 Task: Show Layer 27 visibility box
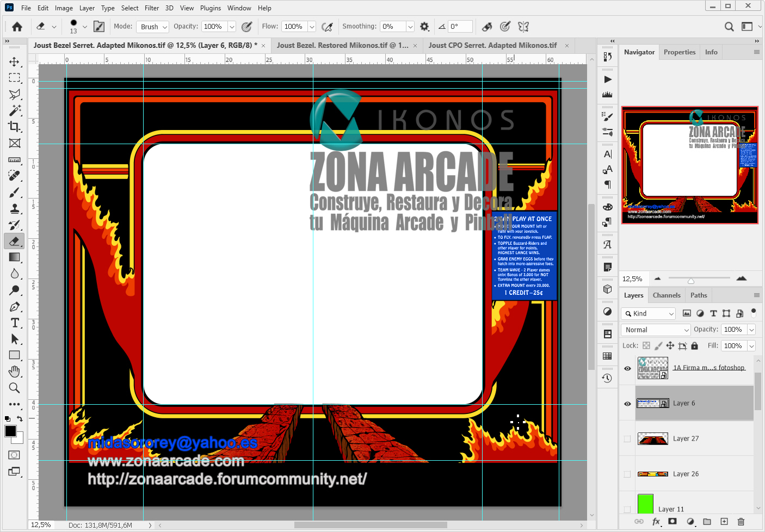pyautogui.click(x=627, y=439)
